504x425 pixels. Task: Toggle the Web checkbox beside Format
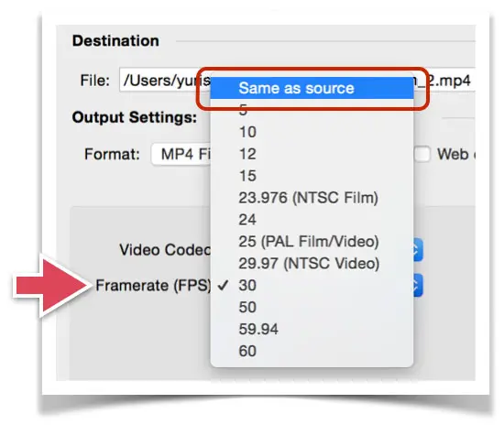click(x=422, y=154)
